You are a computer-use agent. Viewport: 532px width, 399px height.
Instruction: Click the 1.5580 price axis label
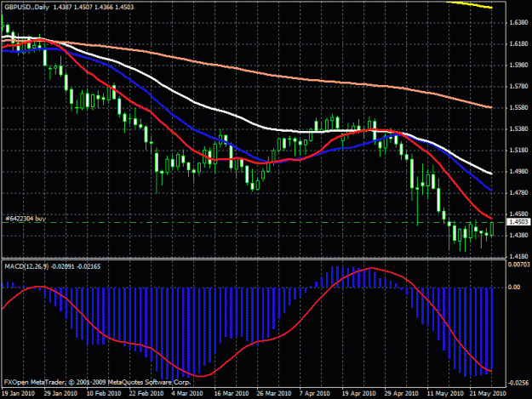tap(518, 107)
